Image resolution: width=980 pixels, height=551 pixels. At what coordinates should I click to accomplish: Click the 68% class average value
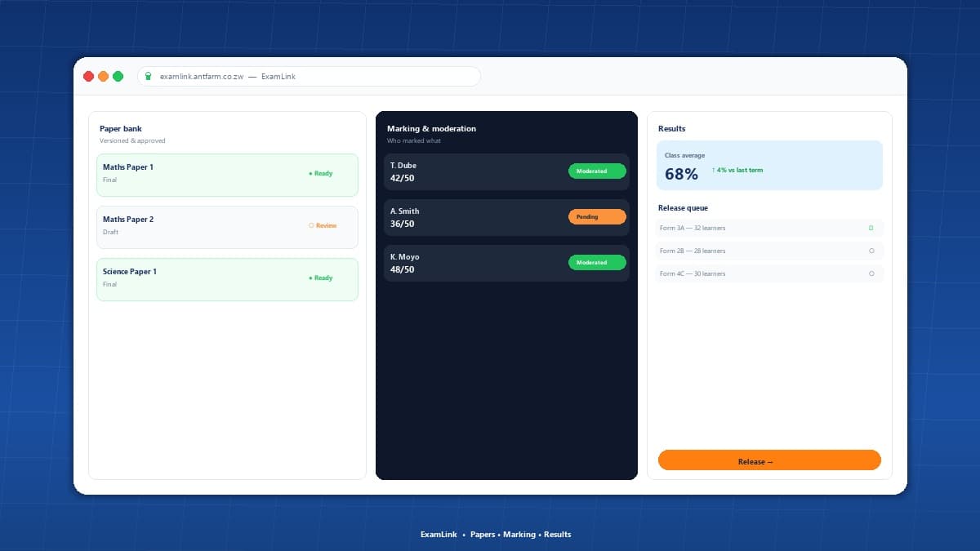click(681, 174)
